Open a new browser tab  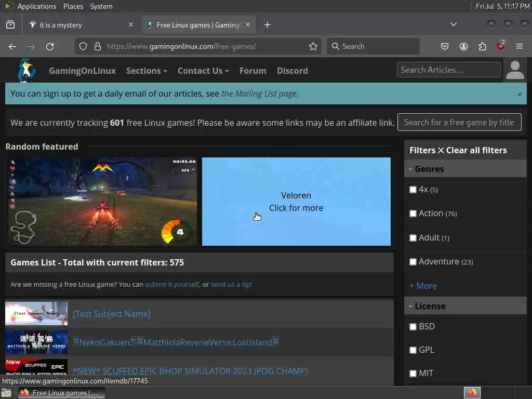268,25
